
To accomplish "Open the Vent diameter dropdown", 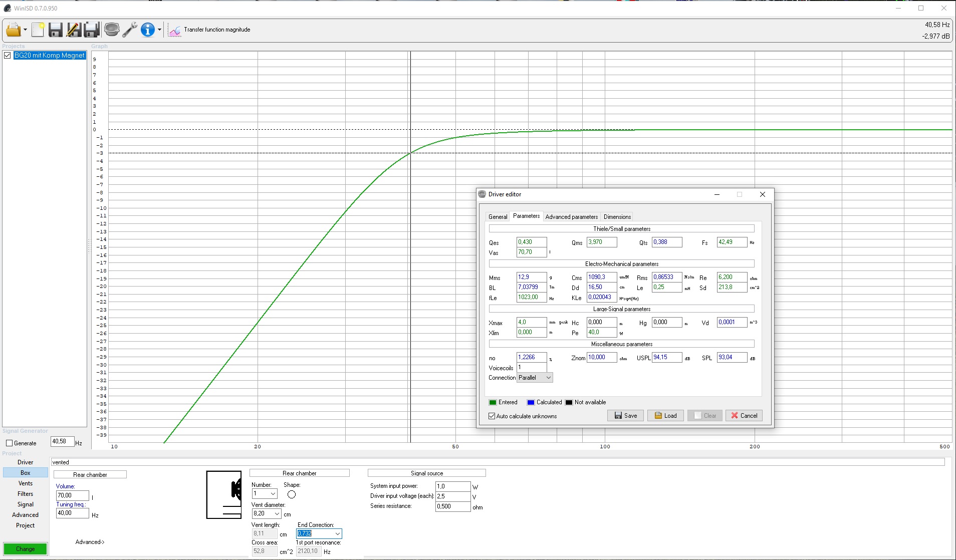I will pos(277,514).
